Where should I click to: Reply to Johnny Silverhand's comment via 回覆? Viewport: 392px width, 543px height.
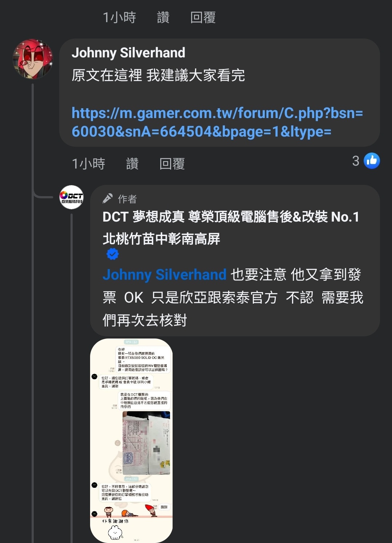(x=172, y=163)
